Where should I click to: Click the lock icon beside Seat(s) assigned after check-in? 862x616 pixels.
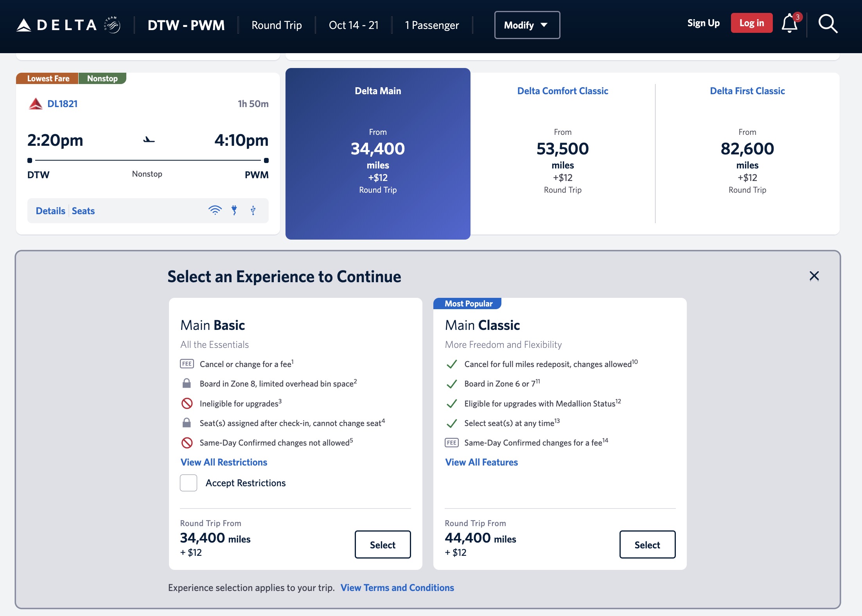click(187, 423)
